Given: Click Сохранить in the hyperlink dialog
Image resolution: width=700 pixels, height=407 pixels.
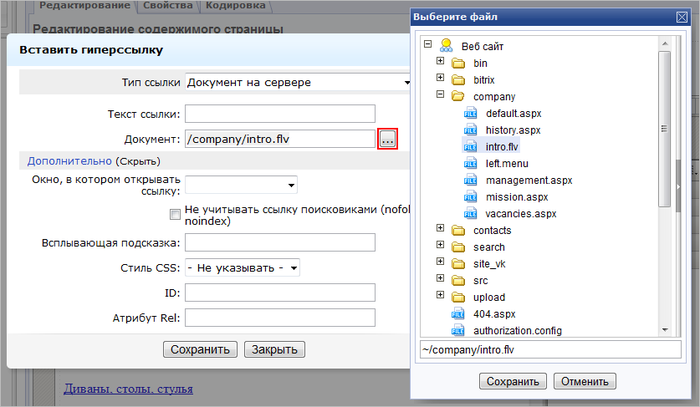Looking at the screenshot, I should pos(200,349).
